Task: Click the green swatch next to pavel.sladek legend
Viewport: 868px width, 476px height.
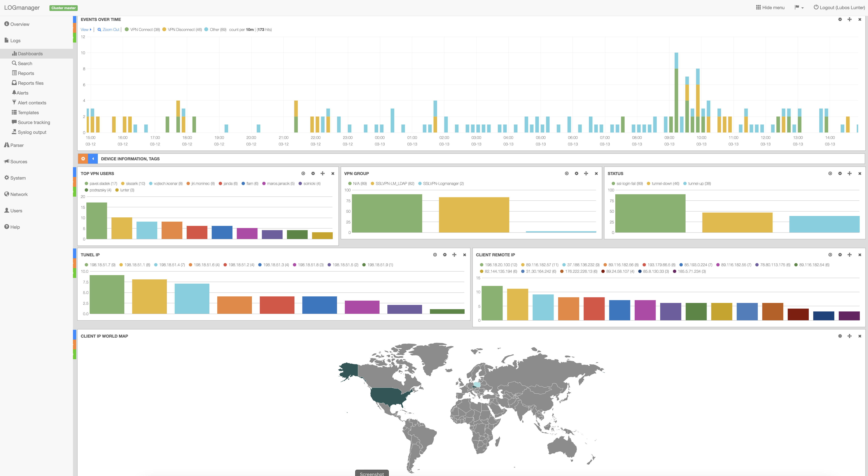Action: point(87,183)
